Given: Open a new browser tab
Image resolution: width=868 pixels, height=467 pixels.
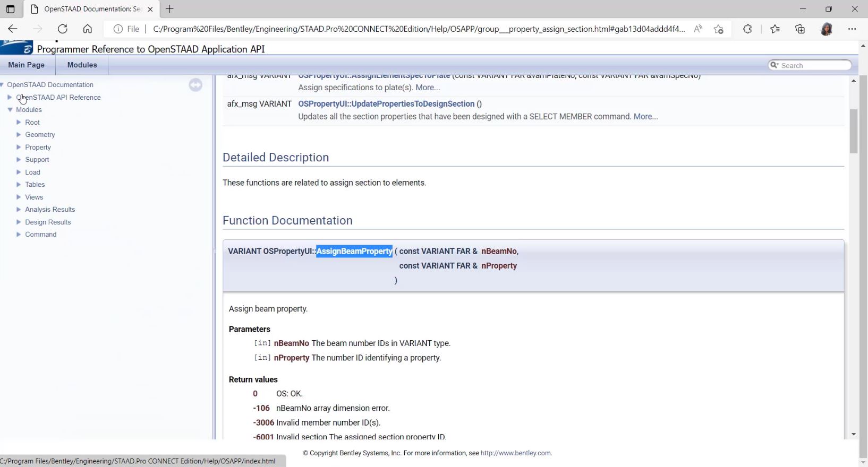Looking at the screenshot, I should point(169,9).
